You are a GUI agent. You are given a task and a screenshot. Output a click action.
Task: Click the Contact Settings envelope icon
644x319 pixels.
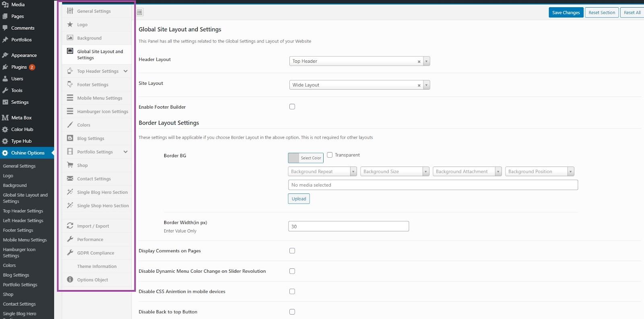[70, 179]
